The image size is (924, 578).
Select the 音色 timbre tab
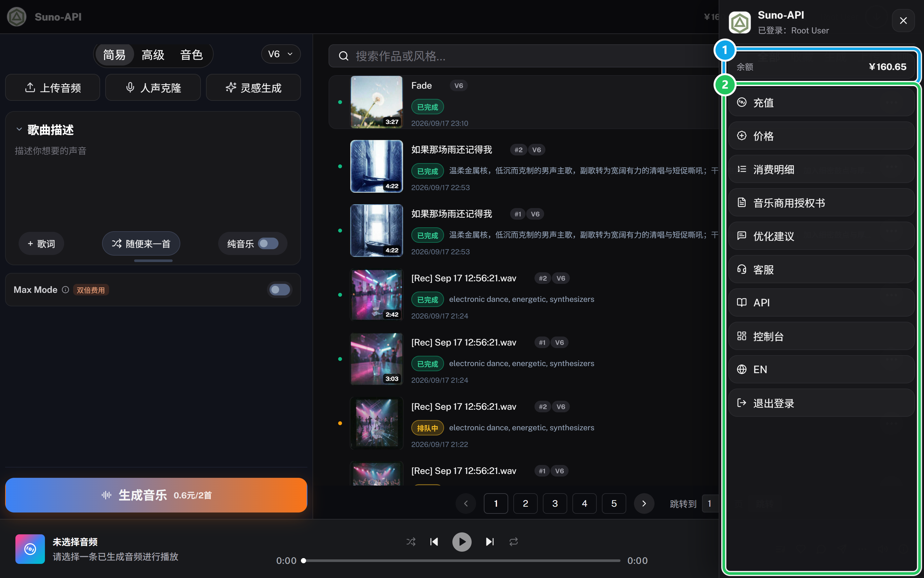click(x=191, y=55)
